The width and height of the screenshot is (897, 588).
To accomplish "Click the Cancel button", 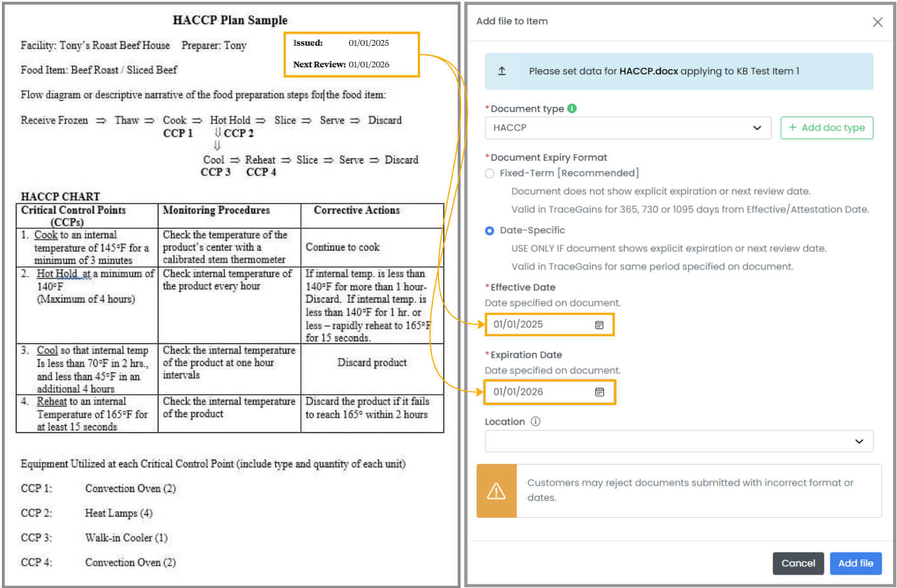I will [x=798, y=563].
